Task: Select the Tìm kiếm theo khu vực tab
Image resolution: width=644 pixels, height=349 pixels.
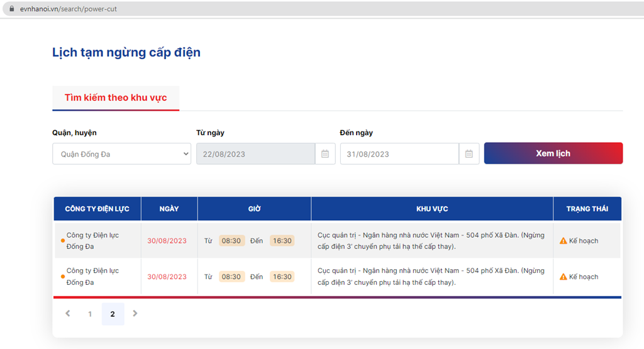Action: tap(116, 97)
